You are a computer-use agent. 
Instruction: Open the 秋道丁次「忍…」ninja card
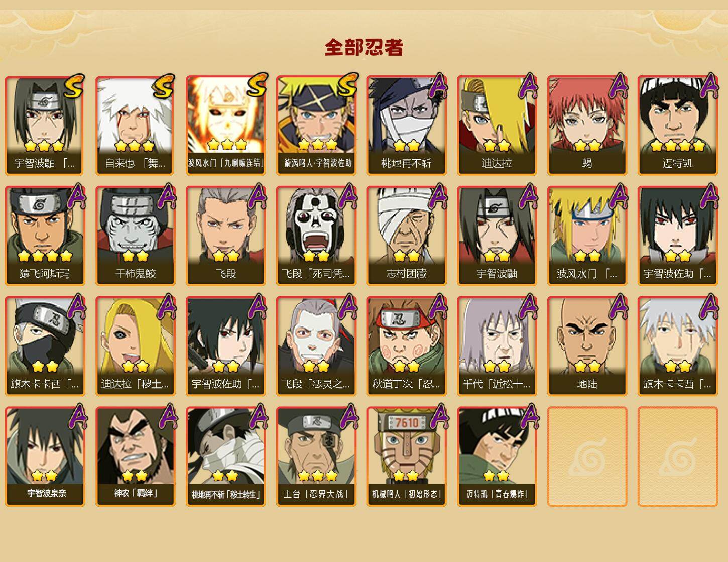pyautogui.click(x=406, y=346)
